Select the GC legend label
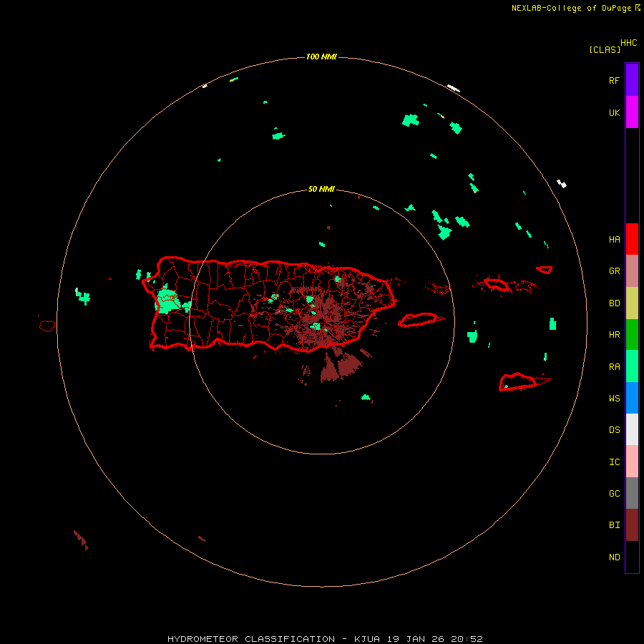The width and height of the screenshot is (644, 644). coord(614,494)
